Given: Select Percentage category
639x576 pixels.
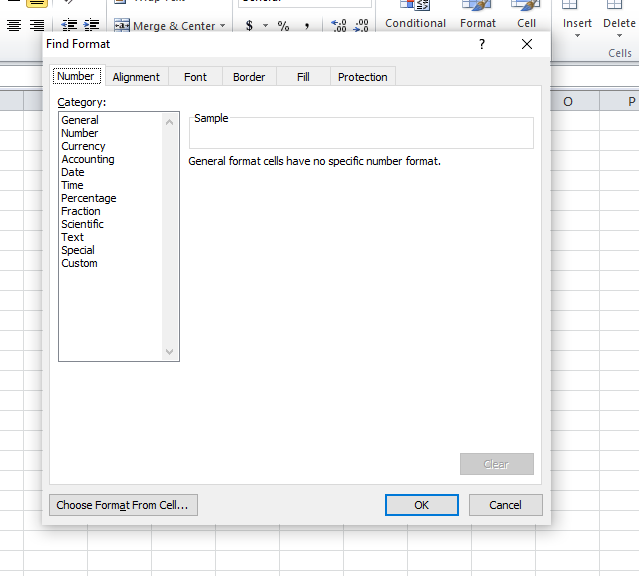Looking at the screenshot, I should (89, 199).
